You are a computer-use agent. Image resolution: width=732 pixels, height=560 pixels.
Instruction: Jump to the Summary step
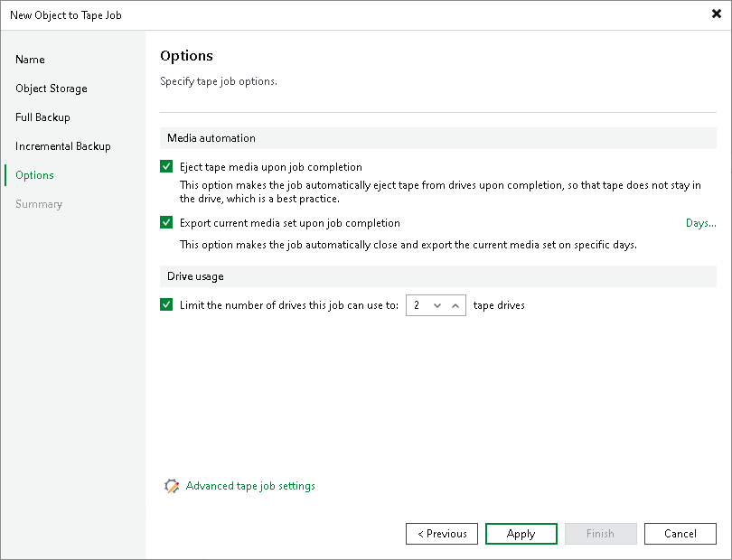(39, 204)
